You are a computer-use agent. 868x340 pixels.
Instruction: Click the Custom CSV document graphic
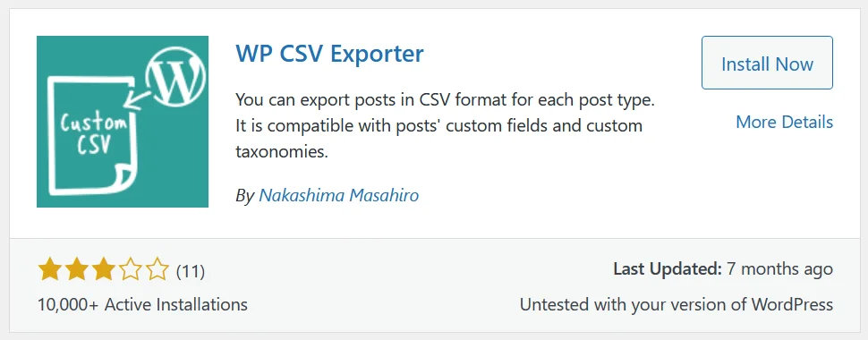pyautogui.click(x=89, y=136)
